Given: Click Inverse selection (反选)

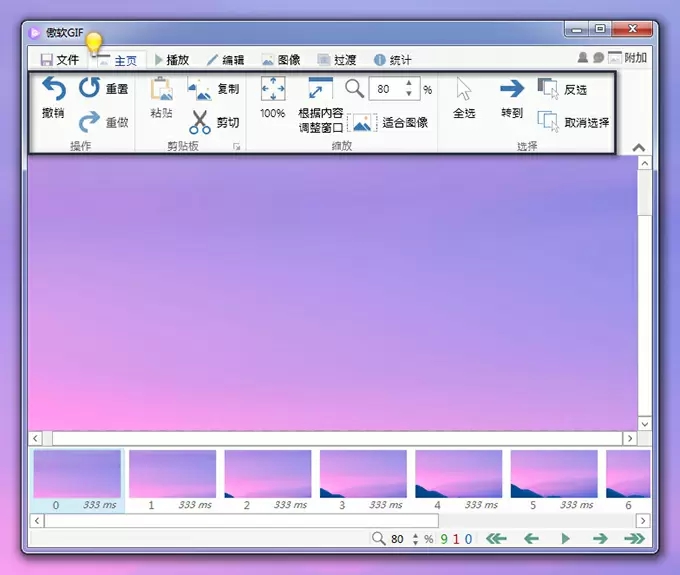Looking at the screenshot, I should [549, 90].
